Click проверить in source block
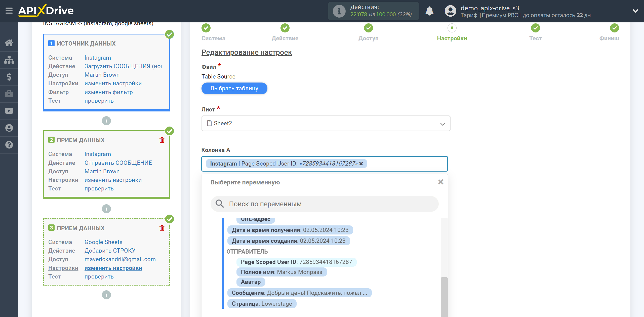Viewport: 644px width, 317px height. (x=99, y=101)
